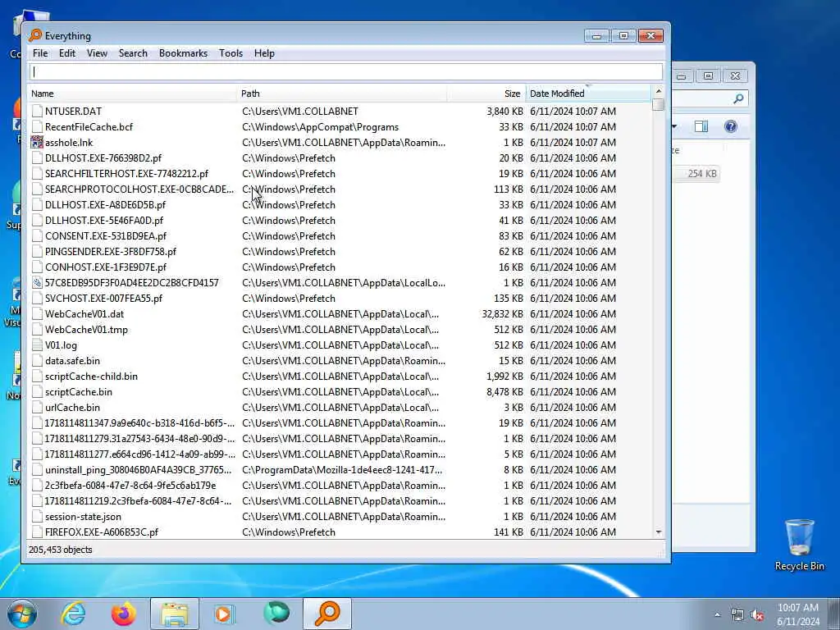Open Windows Explorer from taskbar

175,614
